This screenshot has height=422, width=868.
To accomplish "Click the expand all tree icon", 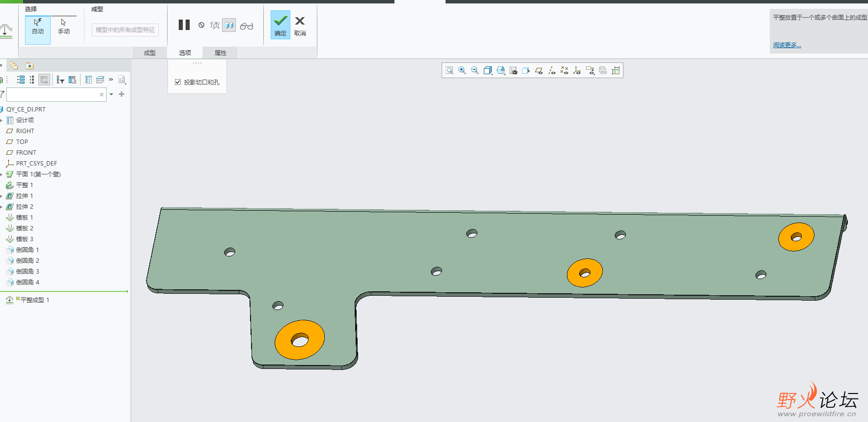I will coord(21,80).
